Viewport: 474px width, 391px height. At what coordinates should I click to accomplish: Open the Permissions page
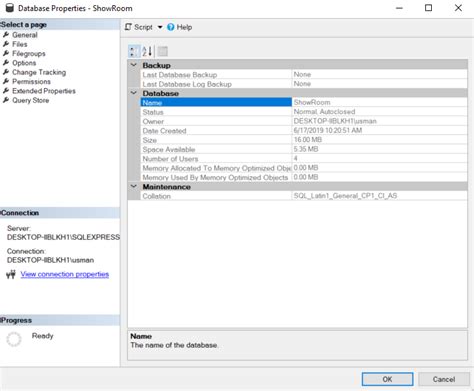pyautogui.click(x=31, y=82)
